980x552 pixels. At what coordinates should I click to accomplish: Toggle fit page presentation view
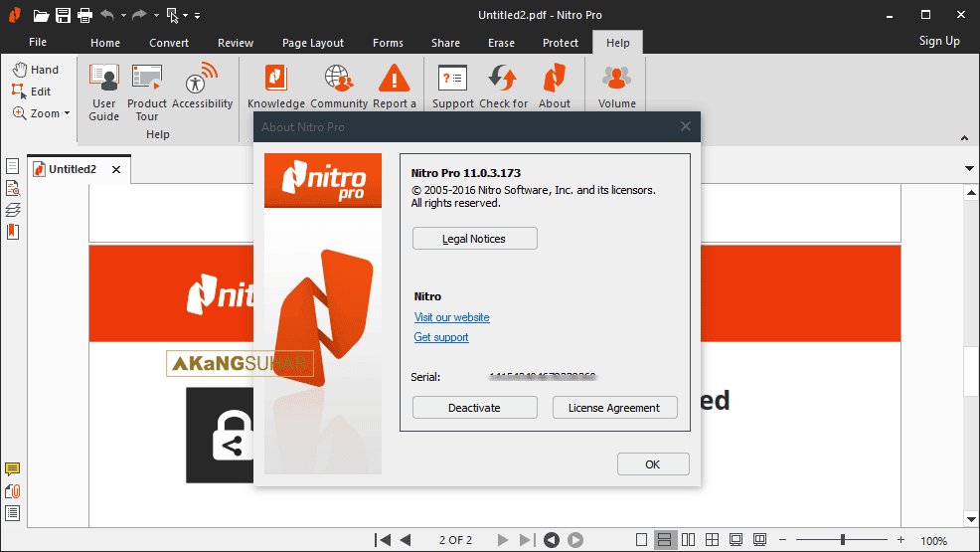(735, 539)
